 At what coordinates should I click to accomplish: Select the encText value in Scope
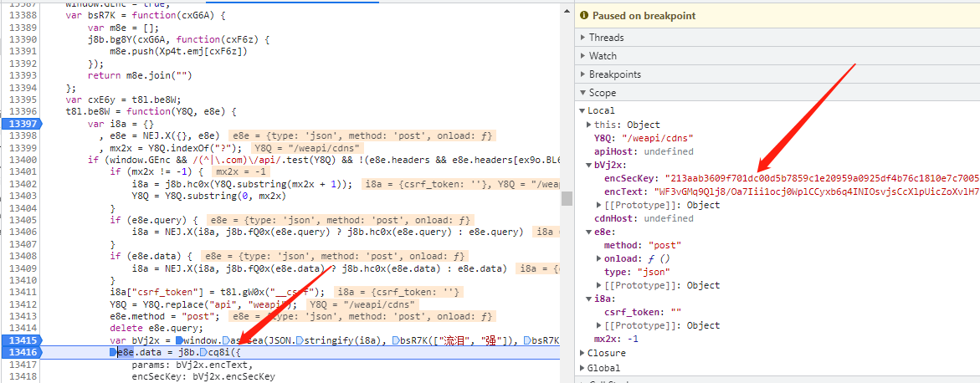click(x=817, y=191)
